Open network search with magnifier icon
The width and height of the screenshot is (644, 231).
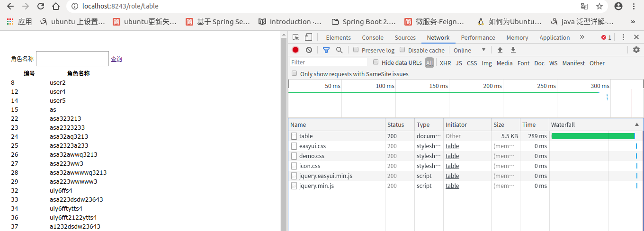click(x=339, y=50)
